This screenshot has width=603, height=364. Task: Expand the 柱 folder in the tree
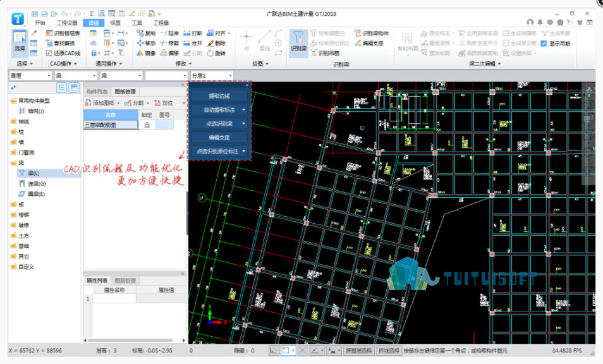13,132
